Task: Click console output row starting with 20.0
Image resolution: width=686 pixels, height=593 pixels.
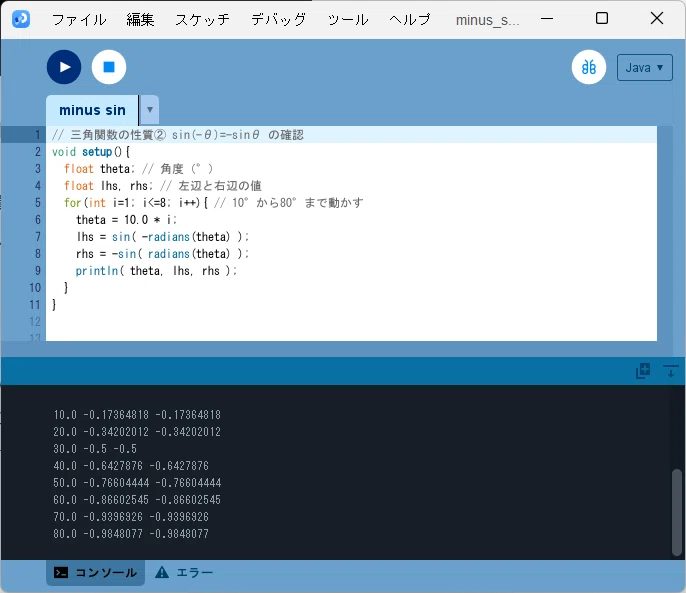Action: pos(137,432)
